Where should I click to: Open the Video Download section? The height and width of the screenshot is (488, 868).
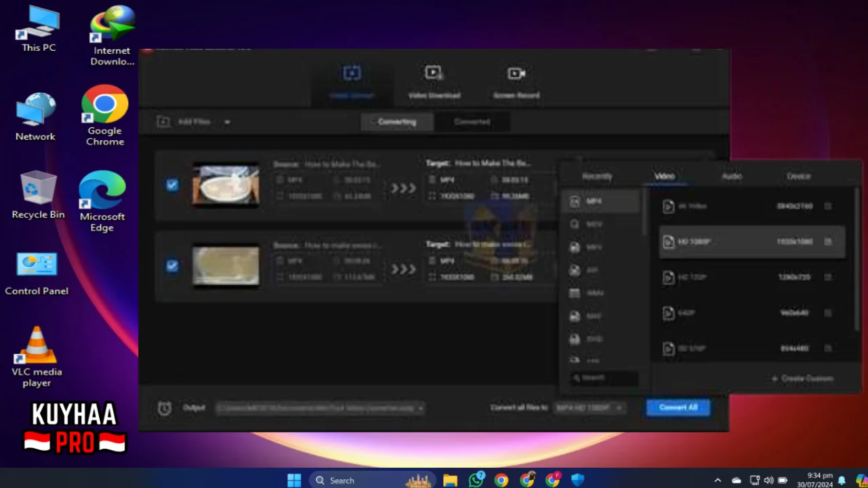[x=434, y=82]
